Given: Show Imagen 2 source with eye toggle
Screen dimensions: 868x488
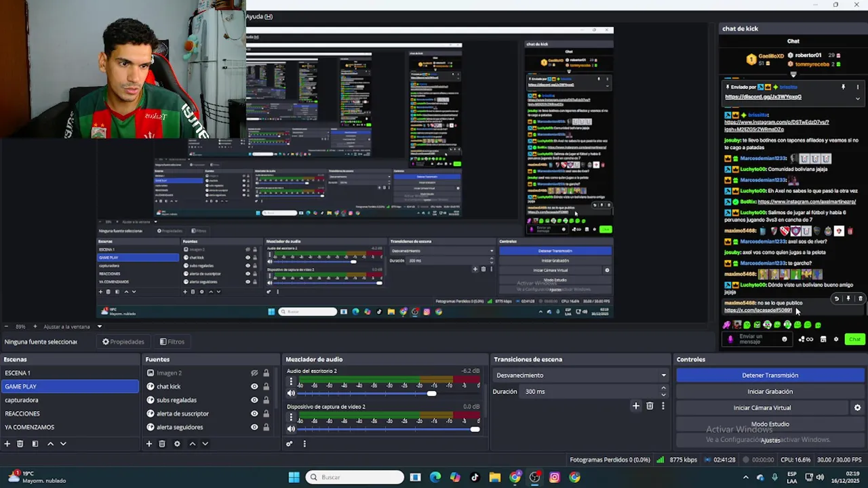Looking at the screenshot, I should click(x=254, y=373).
